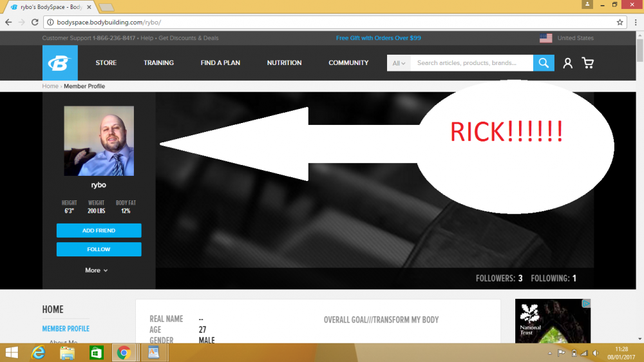This screenshot has height=362, width=644.
Task: Click the network signal tray icon
Action: click(584, 353)
